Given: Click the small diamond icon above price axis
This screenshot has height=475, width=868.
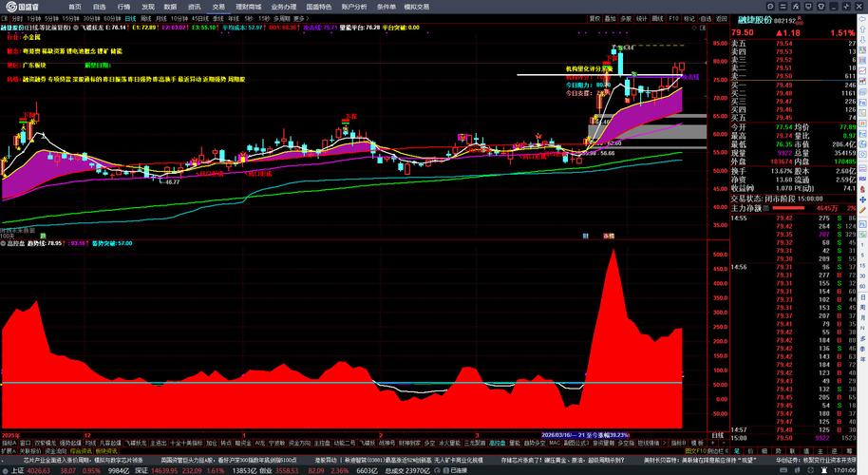Looking at the screenshot, I should [695, 28].
